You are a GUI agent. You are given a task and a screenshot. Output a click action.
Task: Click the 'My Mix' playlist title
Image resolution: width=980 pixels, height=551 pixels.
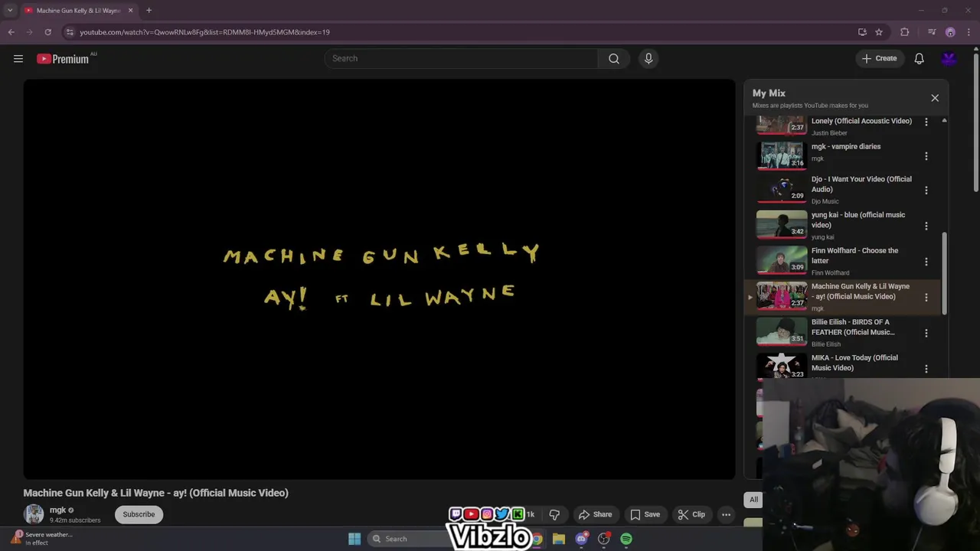769,93
